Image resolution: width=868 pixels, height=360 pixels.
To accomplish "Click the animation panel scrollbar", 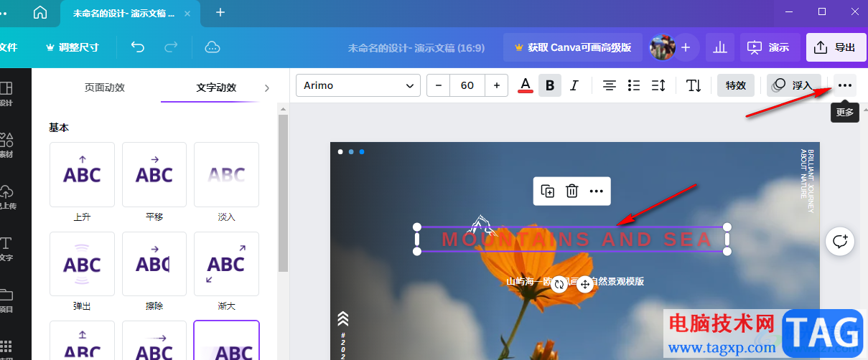I will coord(283,192).
